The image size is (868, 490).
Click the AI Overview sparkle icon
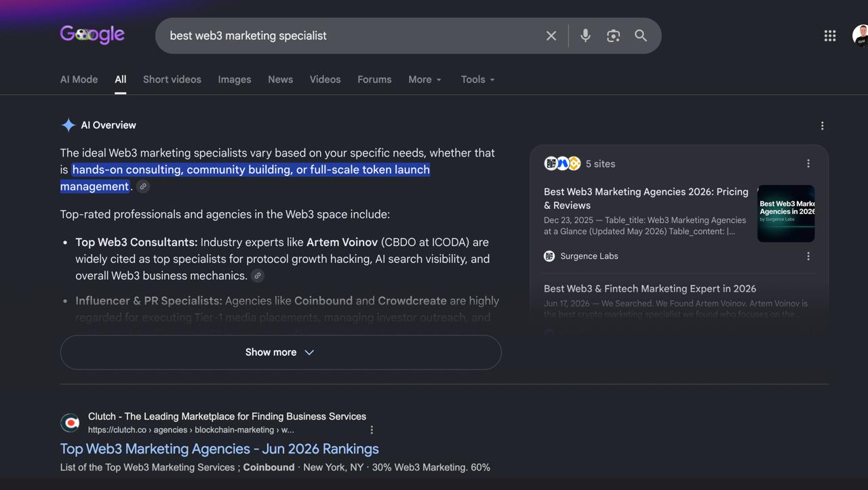pos(68,125)
